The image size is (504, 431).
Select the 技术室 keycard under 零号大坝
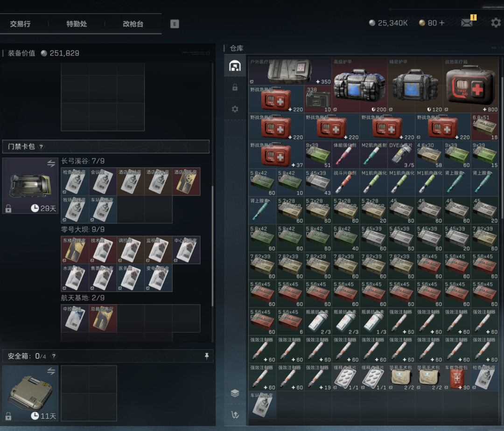pyautogui.click(x=103, y=250)
